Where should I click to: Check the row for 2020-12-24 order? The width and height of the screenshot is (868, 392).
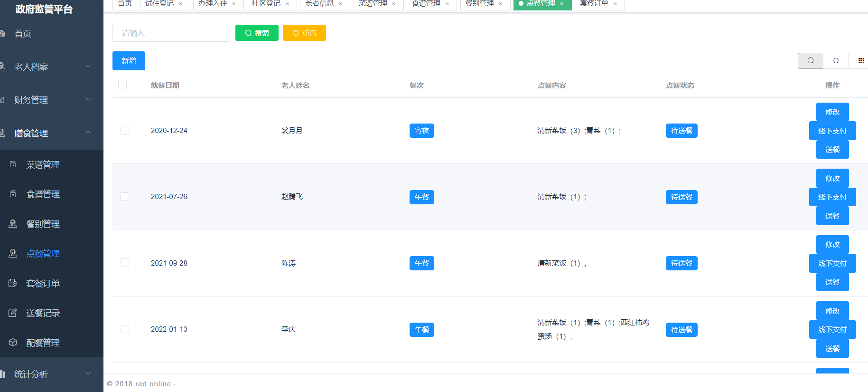125,130
